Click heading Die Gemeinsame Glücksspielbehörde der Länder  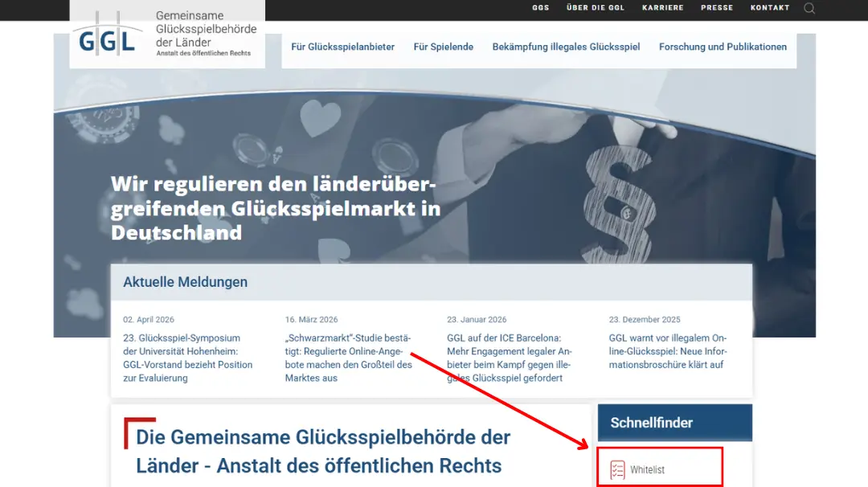323,451
